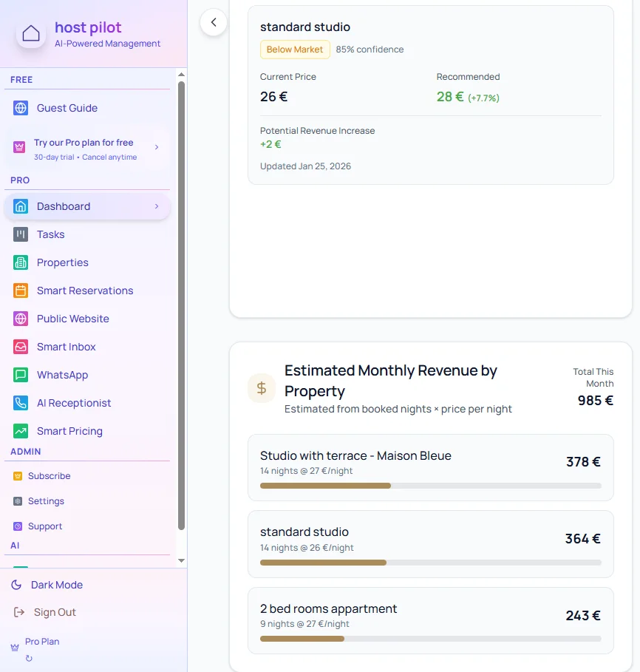Viewport: 640px width, 672px height.
Task: Toggle Dark Mode
Action: pyautogui.click(x=56, y=585)
